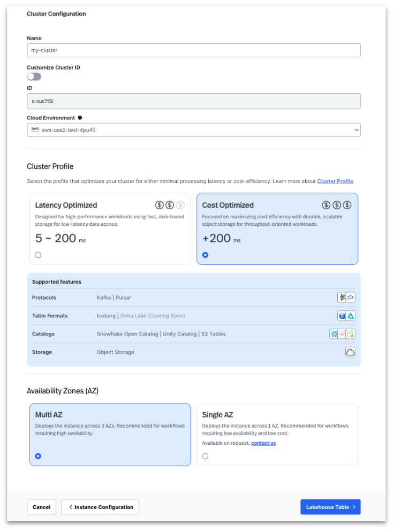Screen dimensions: 394x532
Task: Click first dollar icon on Latency Optimized card
Action: (160, 205)
